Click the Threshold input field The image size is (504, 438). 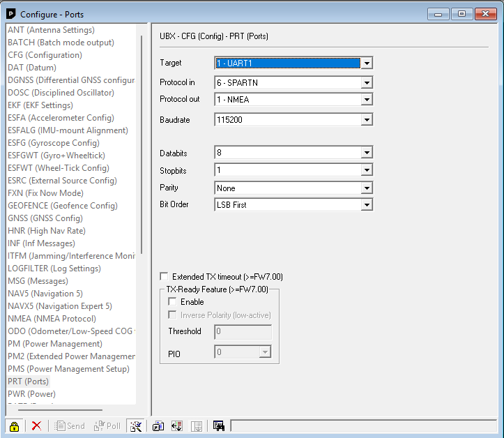[x=243, y=332]
